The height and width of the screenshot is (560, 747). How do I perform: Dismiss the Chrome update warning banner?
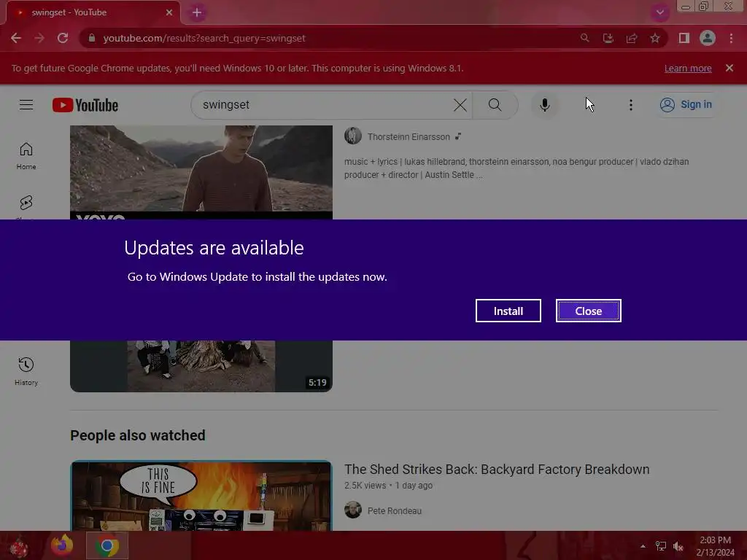point(729,68)
